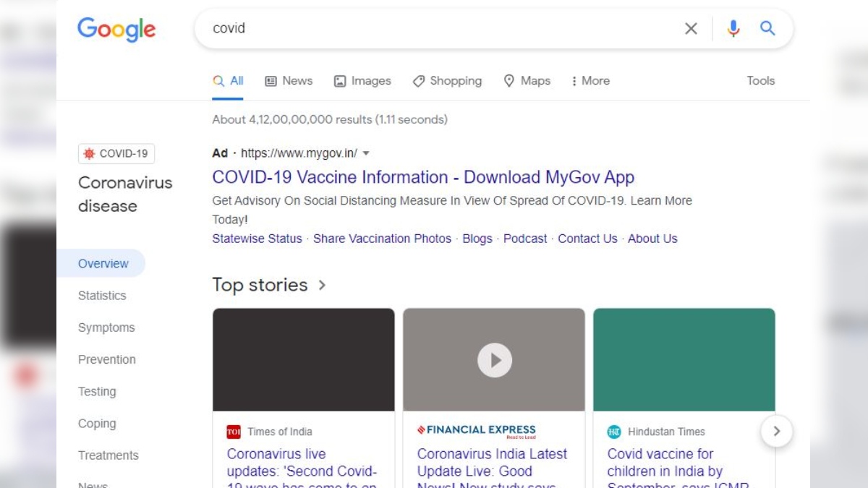Click the https://www.mygov.in/ ad URL
The image size is (868, 488).
tap(299, 153)
